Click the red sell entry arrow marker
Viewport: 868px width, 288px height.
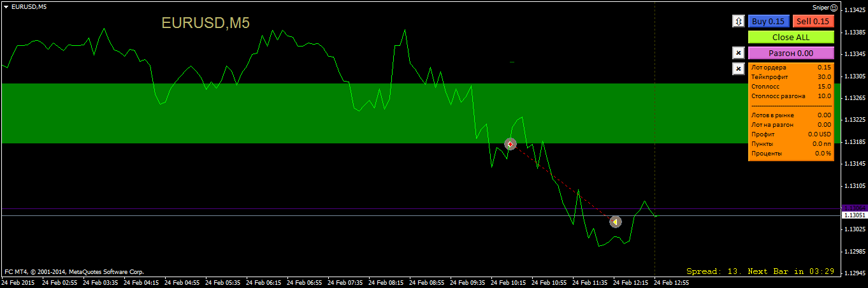point(510,144)
